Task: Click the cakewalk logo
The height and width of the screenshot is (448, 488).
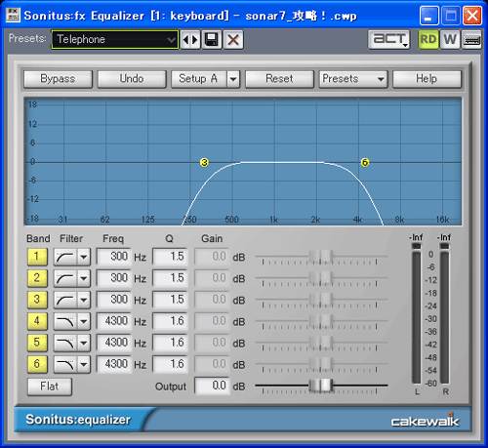Action: click(425, 421)
